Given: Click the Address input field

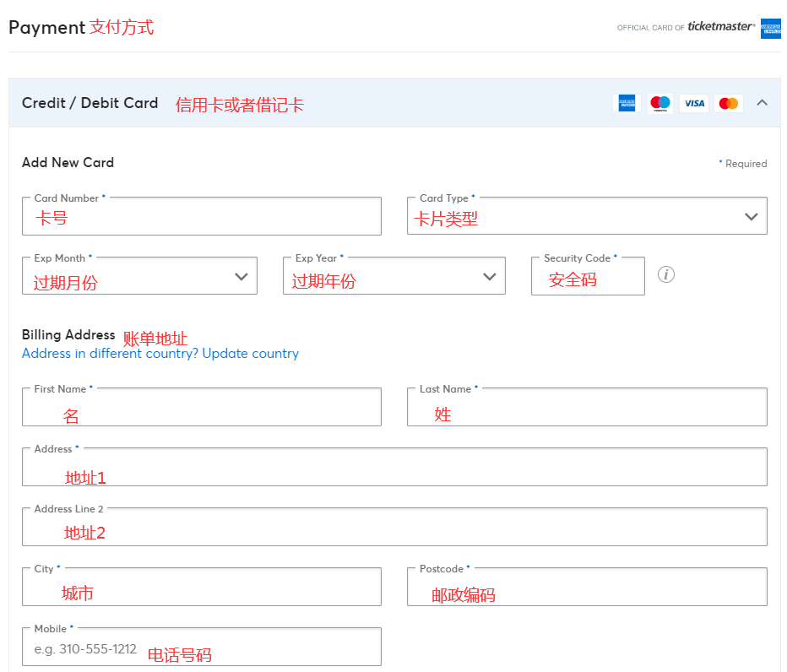Looking at the screenshot, I should 394,467.
